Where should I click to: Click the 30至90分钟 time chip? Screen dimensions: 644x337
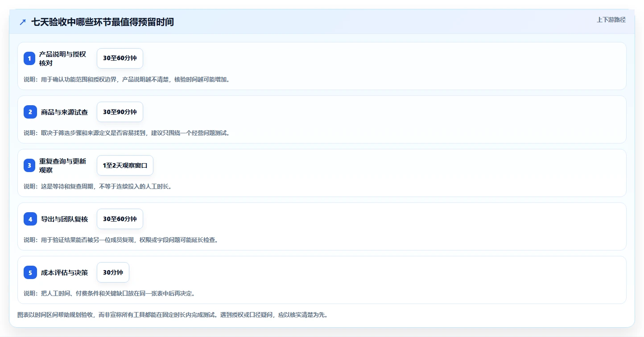(120, 112)
